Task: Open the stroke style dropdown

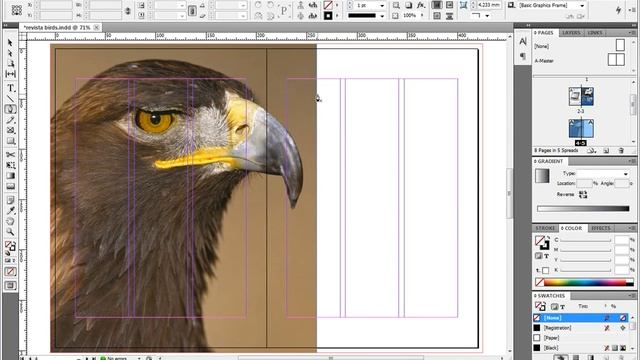Action: coord(382,16)
